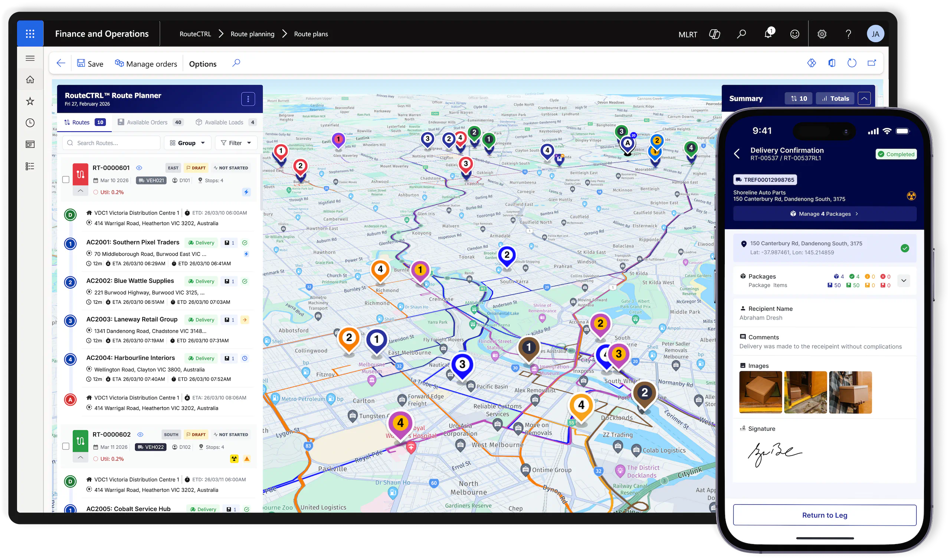Open the feedback smiley icon
Screen dimensions: 950x560
(795, 34)
